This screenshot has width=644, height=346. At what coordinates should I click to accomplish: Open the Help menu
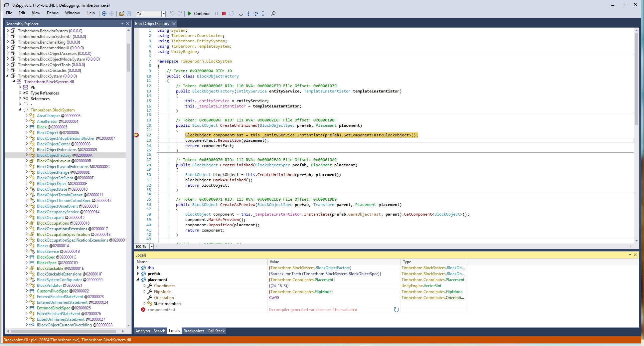pyautogui.click(x=90, y=13)
